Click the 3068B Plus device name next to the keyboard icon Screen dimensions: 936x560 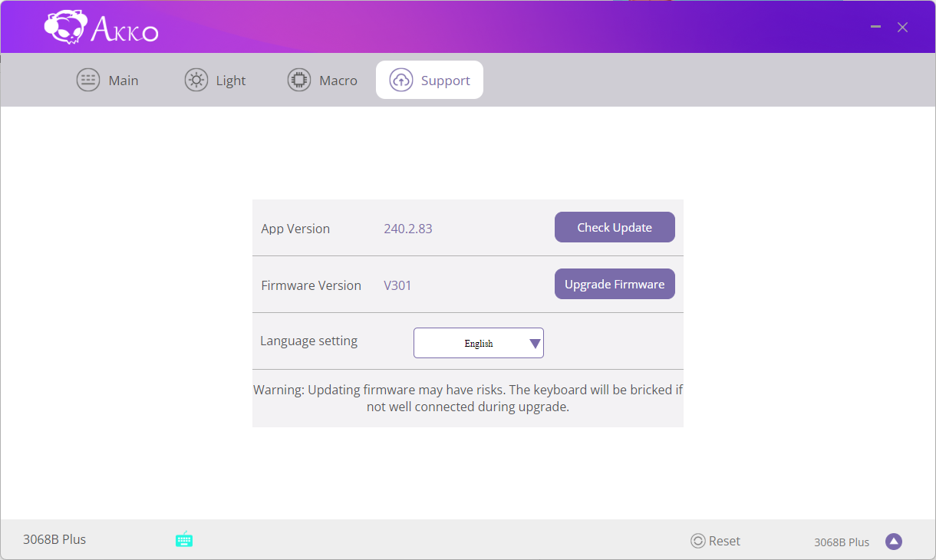(x=54, y=539)
